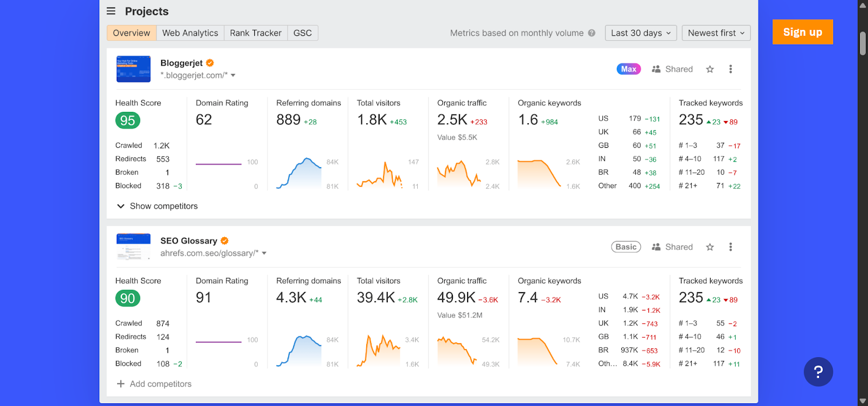Open the hamburger menu beside Projects
The image size is (868, 406).
click(x=111, y=11)
